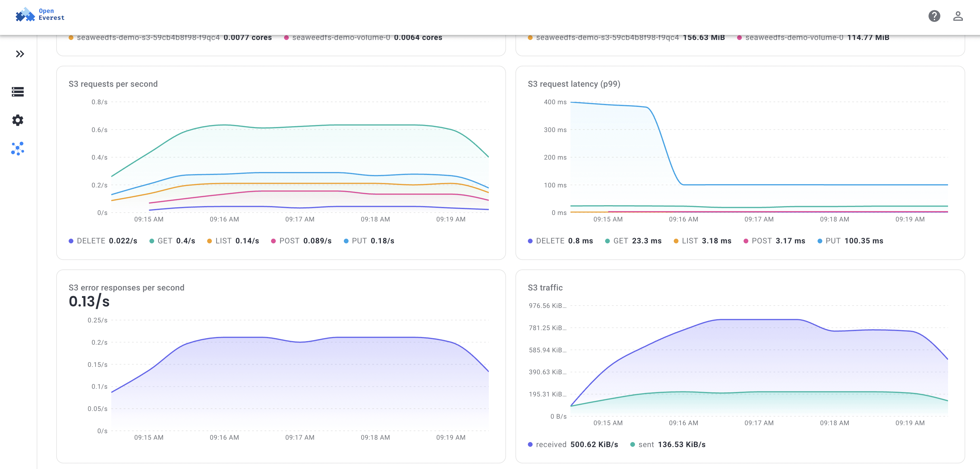The image size is (980, 469).
Task: Click the S3 error responses per second title
Action: pyautogui.click(x=126, y=287)
